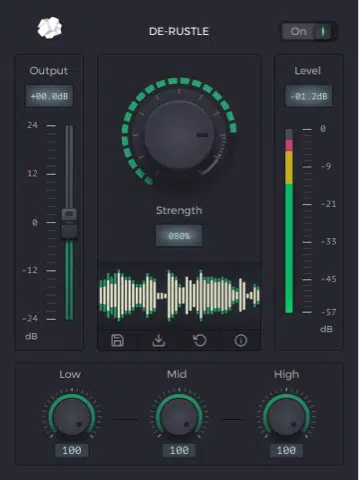This screenshot has height=480, width=360.
Task: Select the Mid band 100 value field
Action: [179, 450]
